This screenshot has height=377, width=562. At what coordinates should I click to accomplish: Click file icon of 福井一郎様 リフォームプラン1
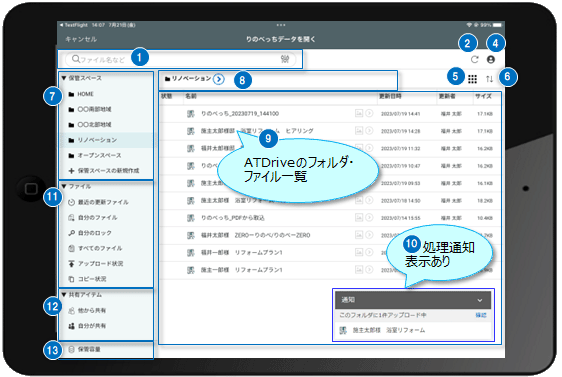point(191,253)
